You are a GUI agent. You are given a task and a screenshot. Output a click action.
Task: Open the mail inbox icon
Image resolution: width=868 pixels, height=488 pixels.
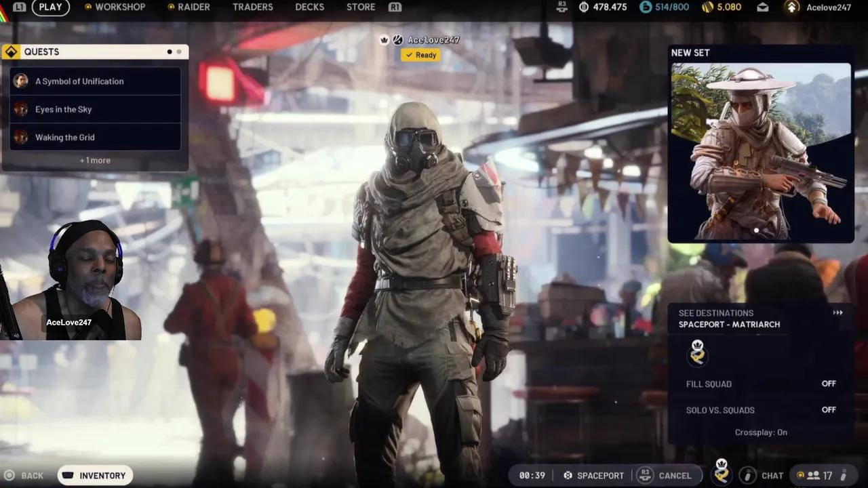click(x=763, y=7)
